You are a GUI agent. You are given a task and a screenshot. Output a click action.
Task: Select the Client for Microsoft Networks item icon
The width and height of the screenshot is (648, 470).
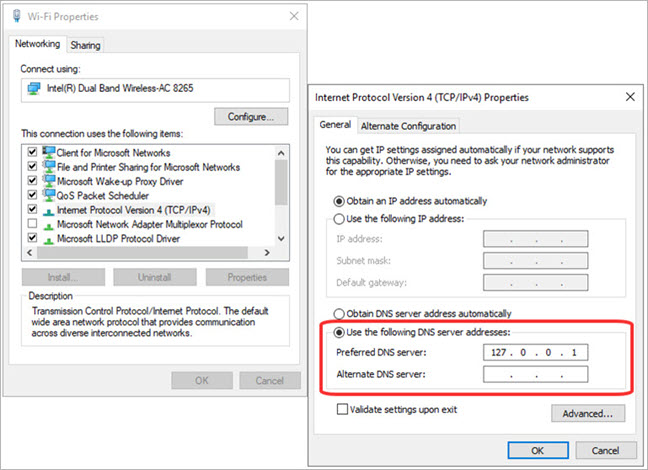click(x=47, y=153)
